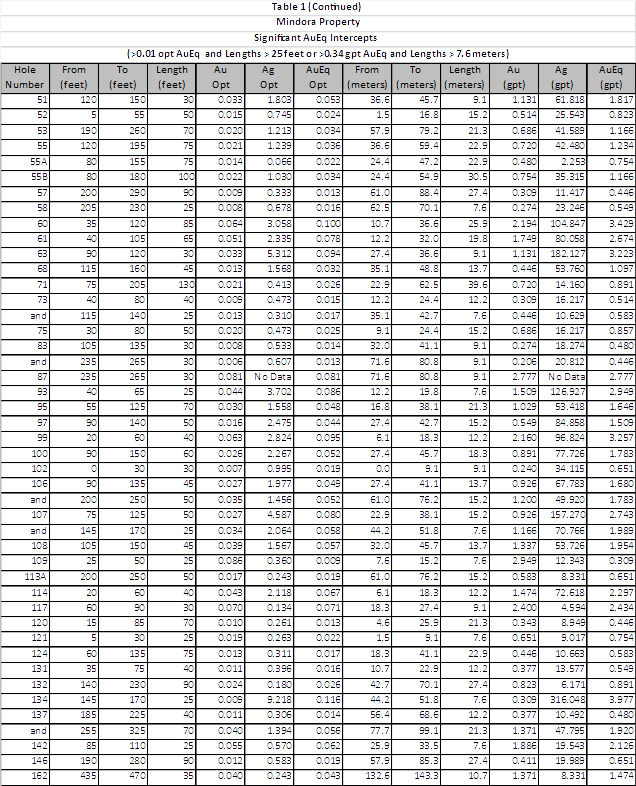Image resolution: width=636 pixels, height=786 pixels.
Task: Select the 'Length (meters)' column header
Action: point(465,77)
